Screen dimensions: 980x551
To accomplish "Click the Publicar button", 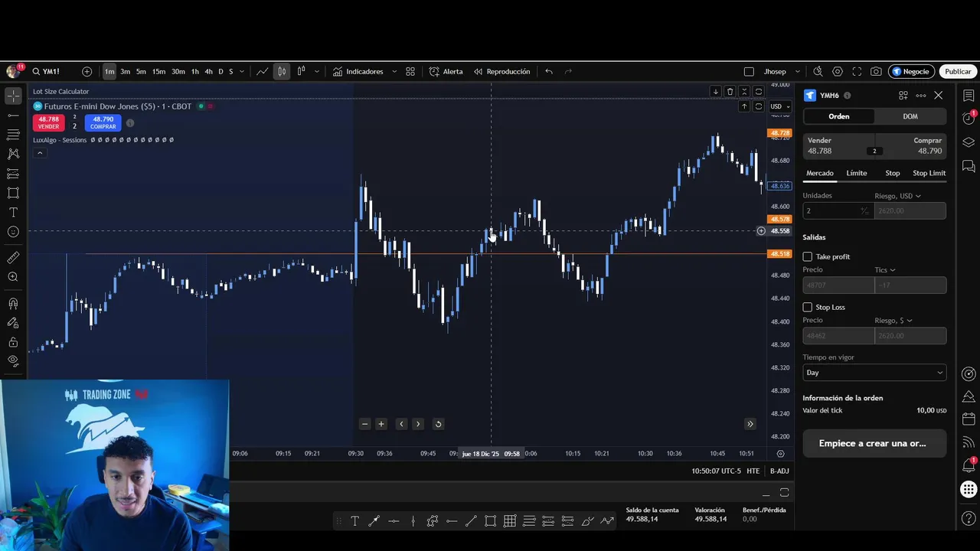I will 958,71.
